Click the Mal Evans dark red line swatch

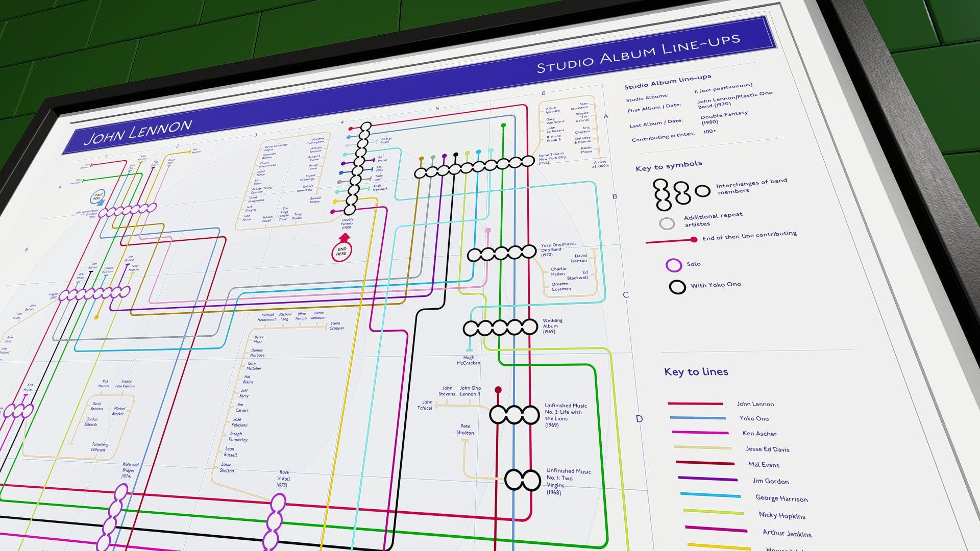(x=705, y=463)
